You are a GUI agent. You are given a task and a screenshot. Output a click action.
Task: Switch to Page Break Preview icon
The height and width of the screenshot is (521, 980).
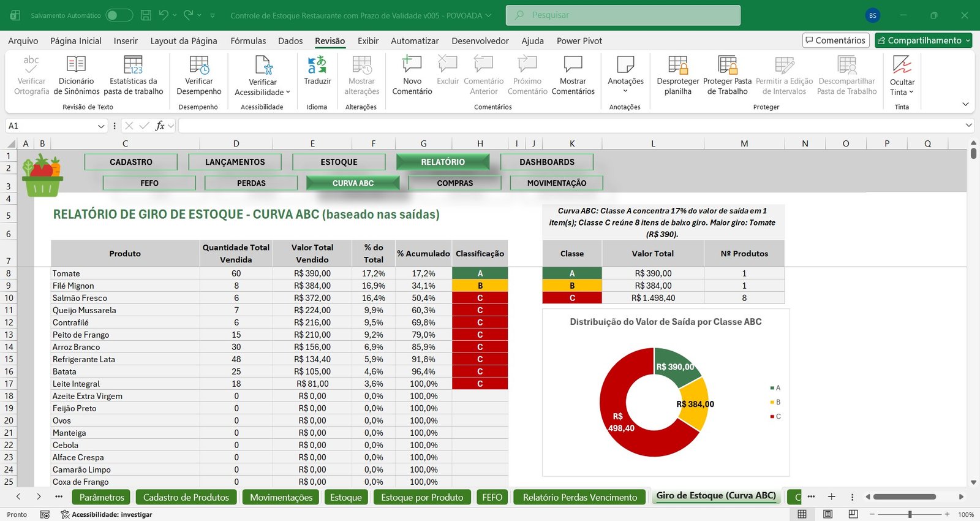(x=853, y=514)
